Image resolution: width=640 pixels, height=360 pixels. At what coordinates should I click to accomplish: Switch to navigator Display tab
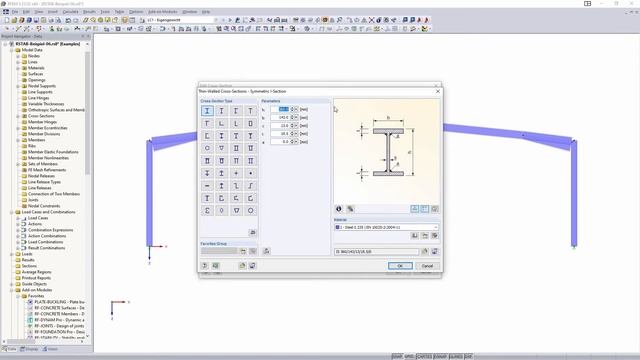click(29, 349)
